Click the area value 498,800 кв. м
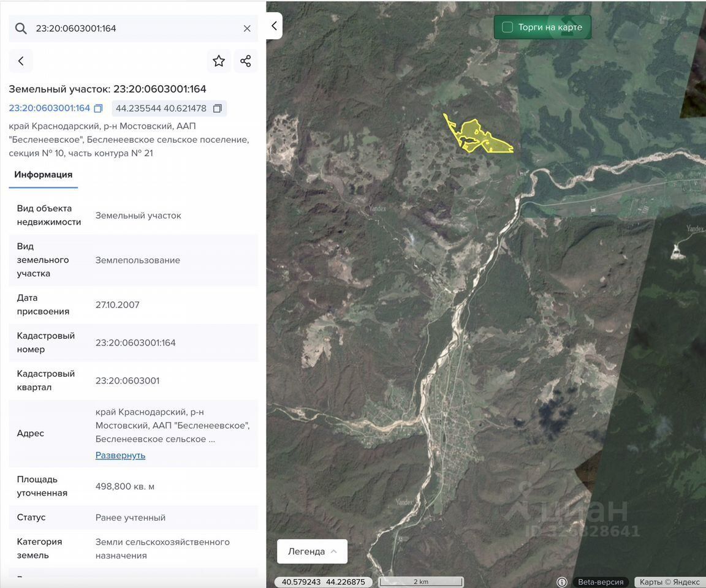Image resolution: width=706 pixels, height=588 pixels. [x=125, y=486]
